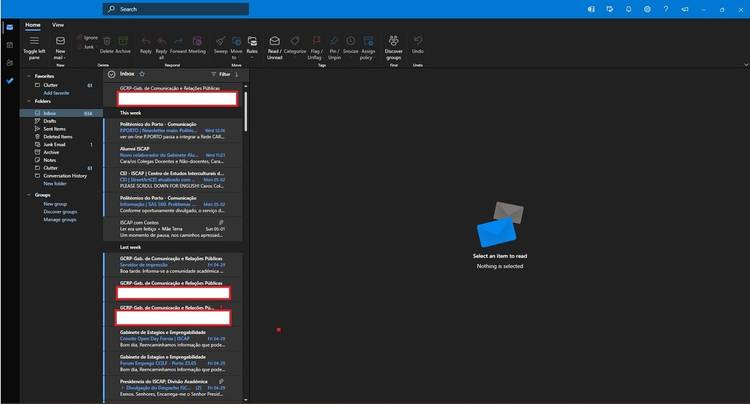Click the Toggle left pane button
This screenshot has width=750, height=404.
click(x=34, y=47)
